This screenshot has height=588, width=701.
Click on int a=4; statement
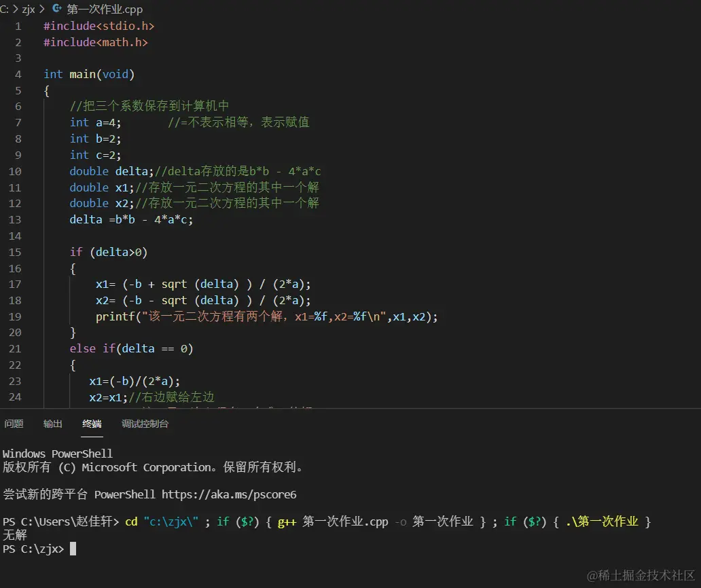point(95,122)
